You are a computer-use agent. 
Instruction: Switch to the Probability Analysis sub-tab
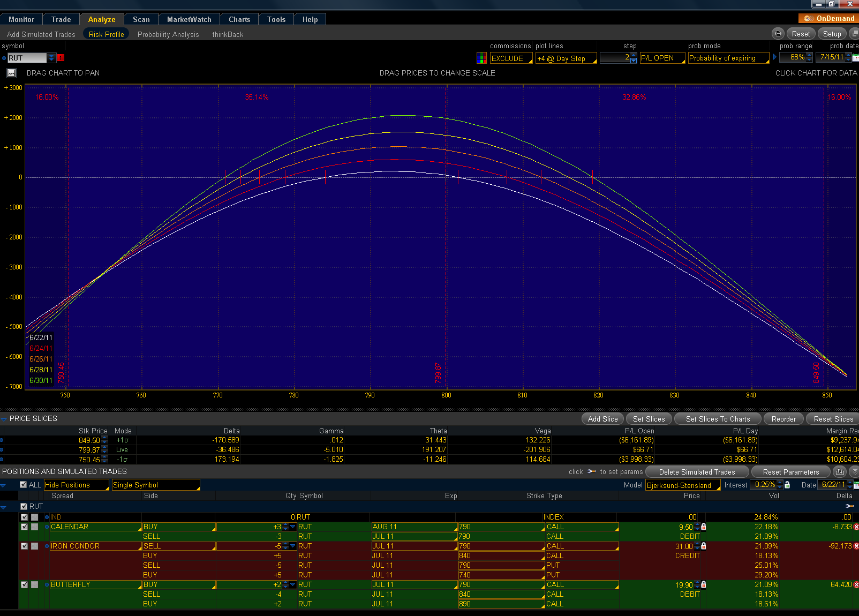168,34
